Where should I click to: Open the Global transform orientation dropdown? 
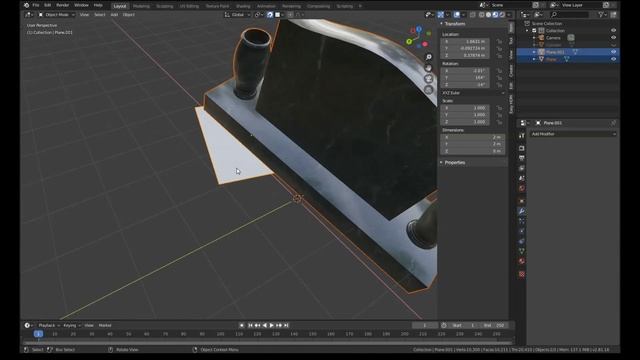pyautogui.click(x=237, y=15)
